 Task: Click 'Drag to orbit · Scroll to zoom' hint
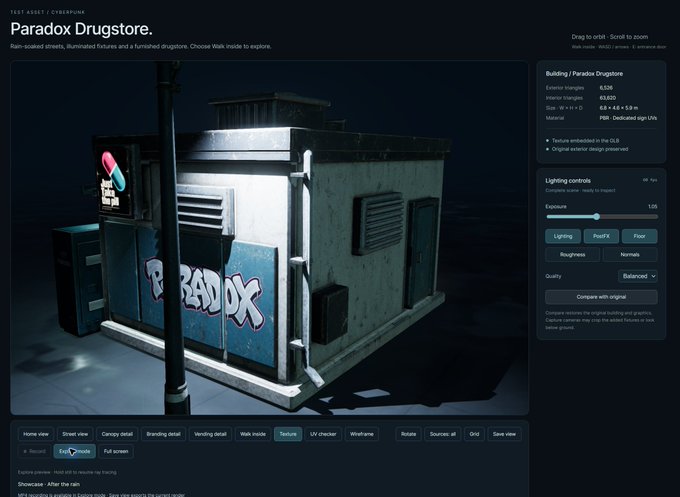click(610, 37)
